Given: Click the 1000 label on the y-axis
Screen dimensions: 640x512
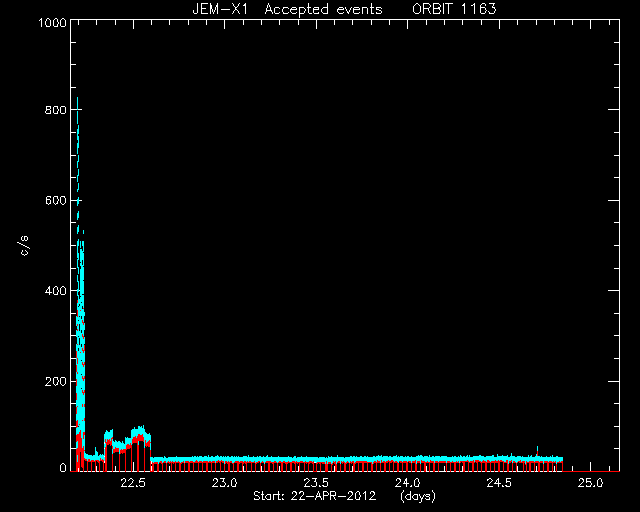Looking at the screenshot, I should tap(52, 22).
